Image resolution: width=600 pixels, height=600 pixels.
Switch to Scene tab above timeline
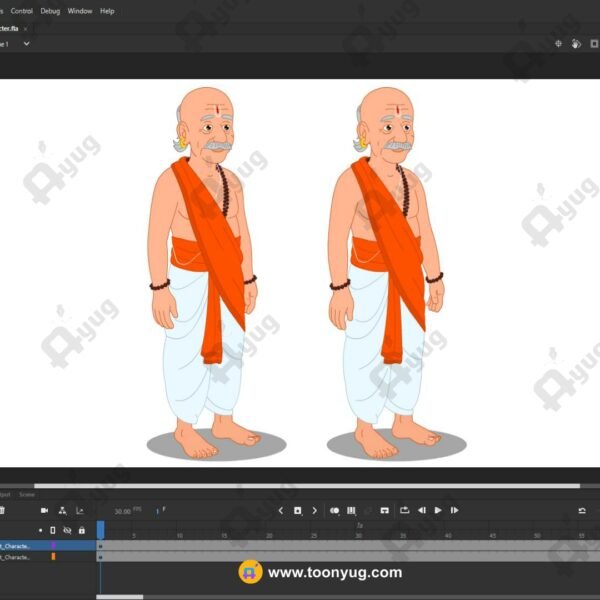[x=27, y=494]
